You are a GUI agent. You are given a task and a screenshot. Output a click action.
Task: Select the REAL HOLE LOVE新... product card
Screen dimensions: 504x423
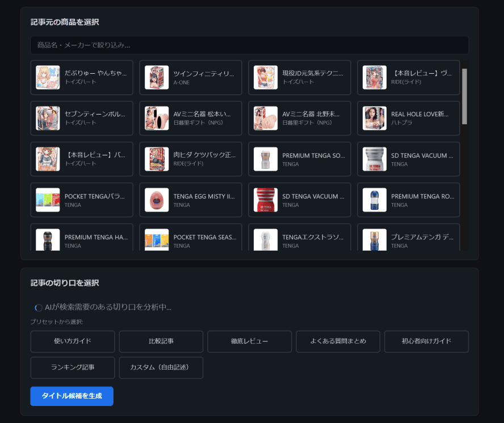pyautogui.click(x=409, y=119)
